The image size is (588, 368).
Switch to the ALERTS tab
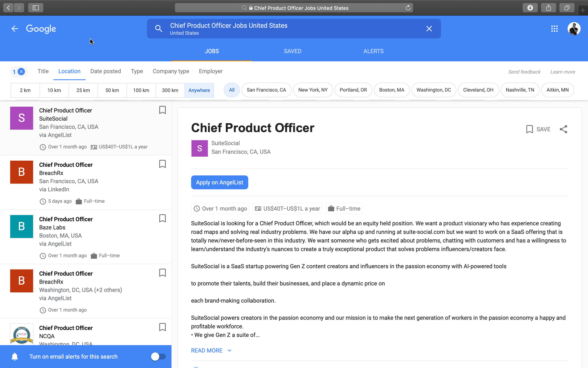[373, 51]
